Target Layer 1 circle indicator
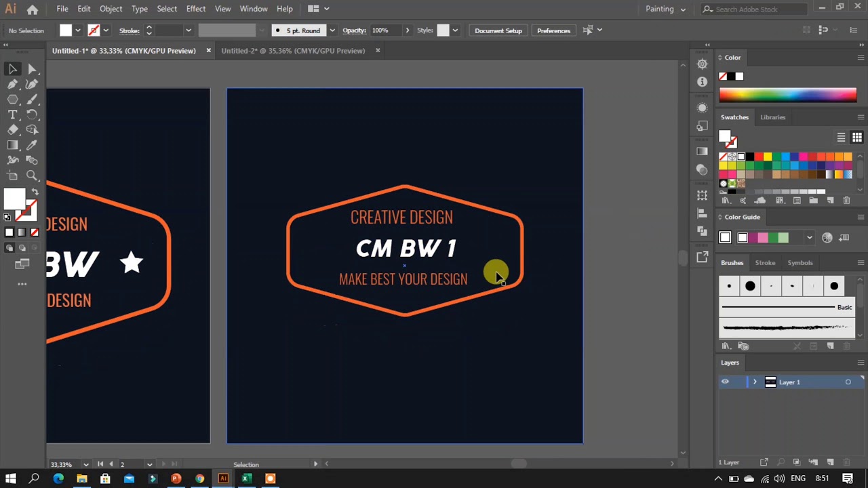Image resolution: width=868 pixels, height=488 pixels. 848,382
